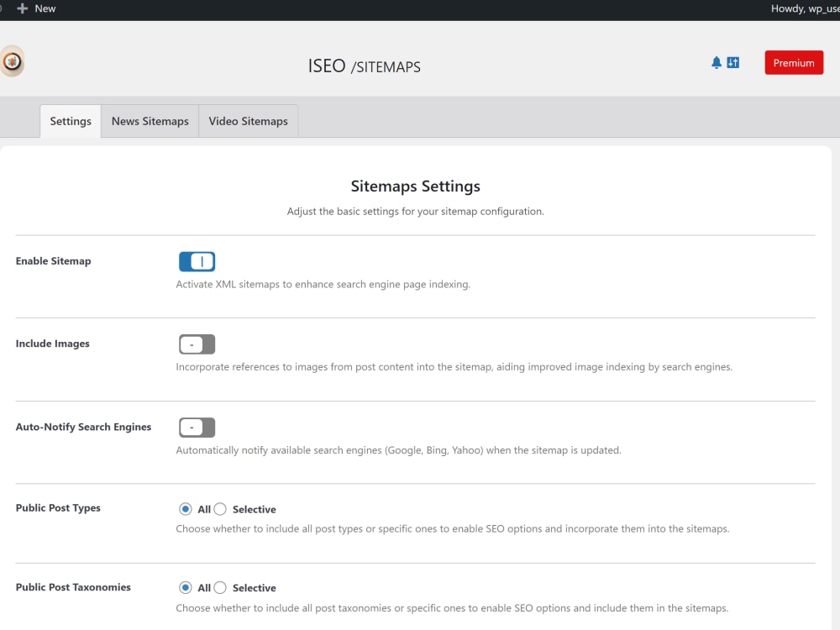Open the Howdy user account menu
This screenshot has width=840, height=630.
806,8
